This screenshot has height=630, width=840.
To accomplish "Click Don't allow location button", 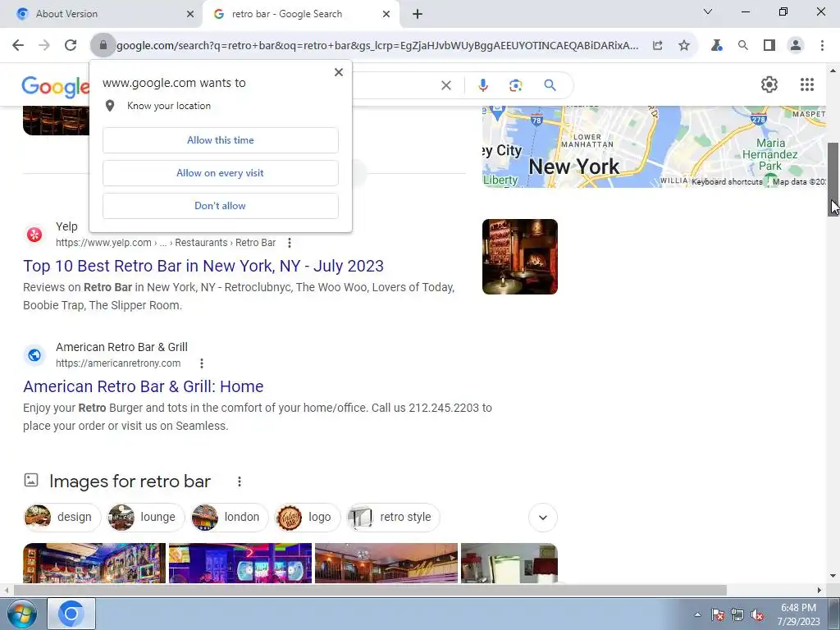I will coord(220,206).
